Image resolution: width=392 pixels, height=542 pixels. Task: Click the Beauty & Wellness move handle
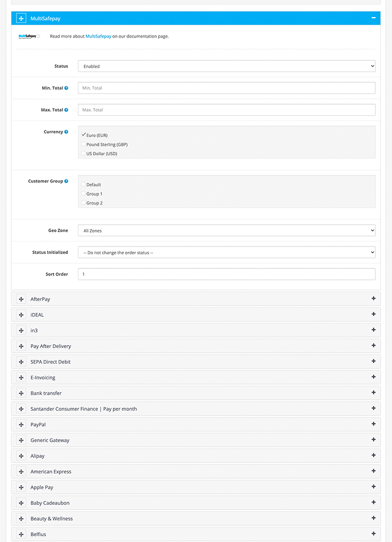21,518
